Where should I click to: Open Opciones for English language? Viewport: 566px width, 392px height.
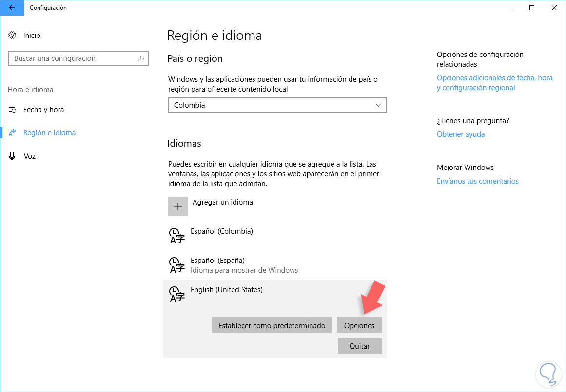click(x=359, y=326)
